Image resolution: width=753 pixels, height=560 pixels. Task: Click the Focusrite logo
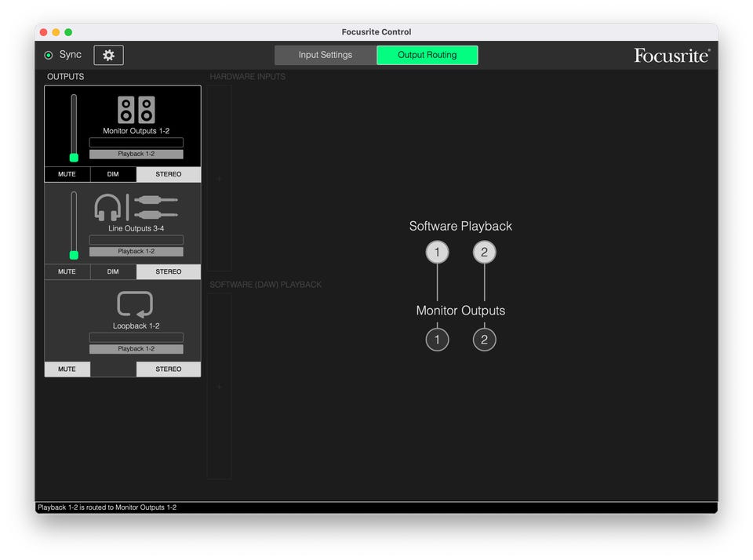pos(672,55)
